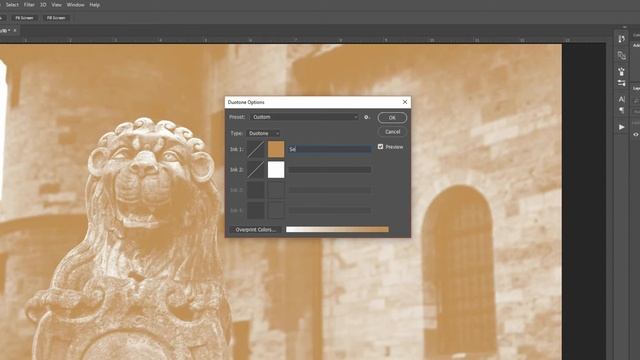
Task: Open the View menu
Action: coord(56,5)
